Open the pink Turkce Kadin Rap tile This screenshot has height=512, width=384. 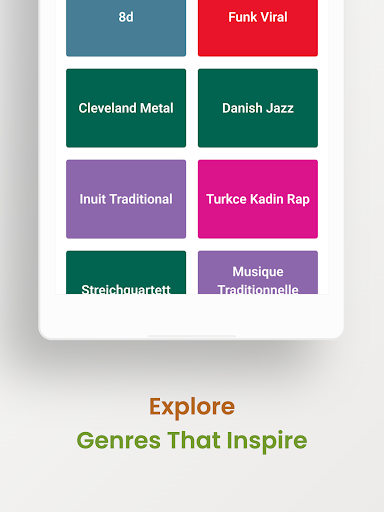tap(258, 199)
